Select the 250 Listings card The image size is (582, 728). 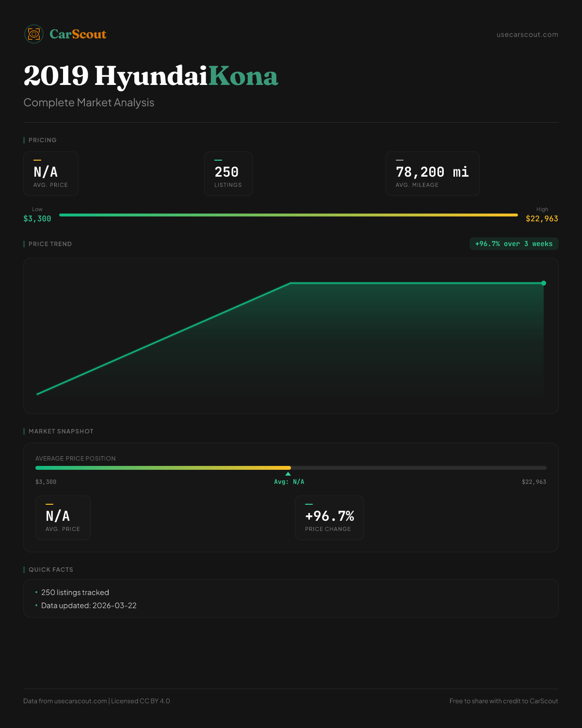coord(228,174)
